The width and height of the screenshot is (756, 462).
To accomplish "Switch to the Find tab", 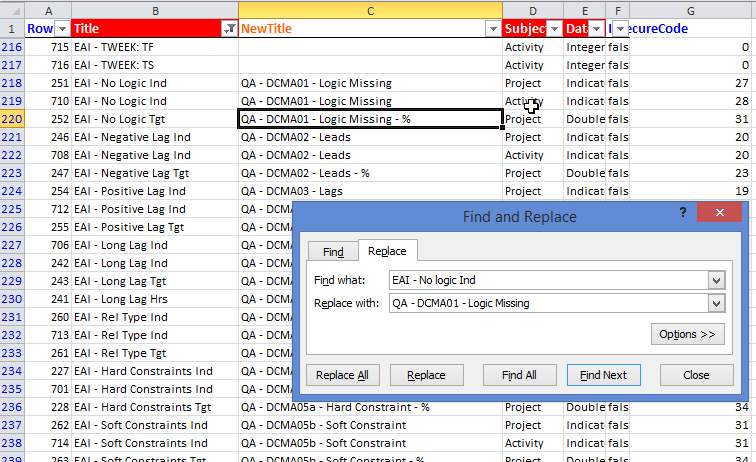I will point(333,252).
